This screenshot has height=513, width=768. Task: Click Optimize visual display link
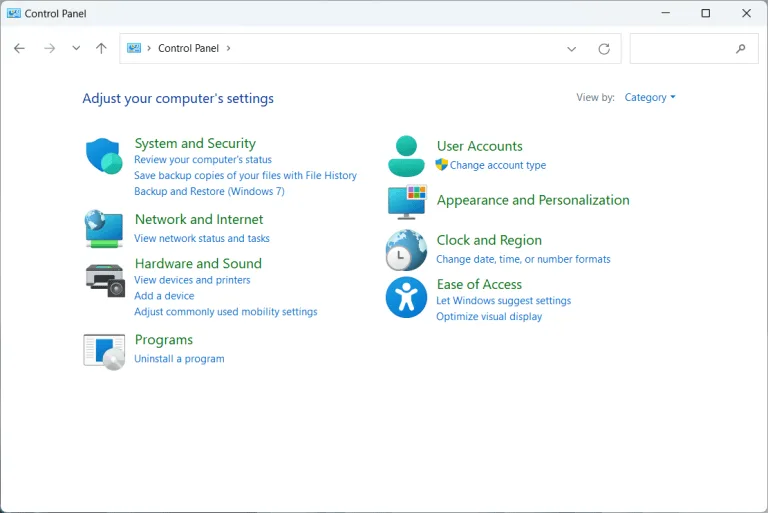(489, 317)
